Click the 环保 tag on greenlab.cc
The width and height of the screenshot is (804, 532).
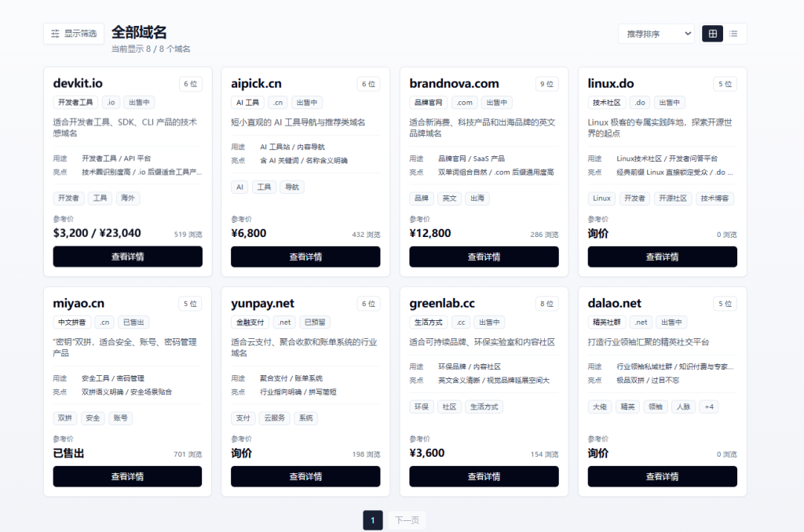[422, 407]
